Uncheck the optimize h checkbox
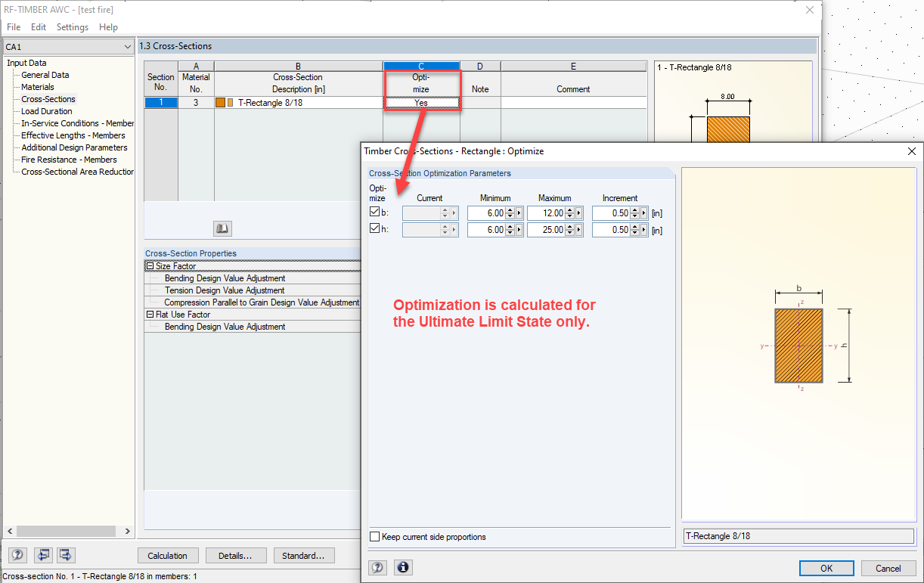The width and height of the screenshot is (924, 583). (374, 229)
